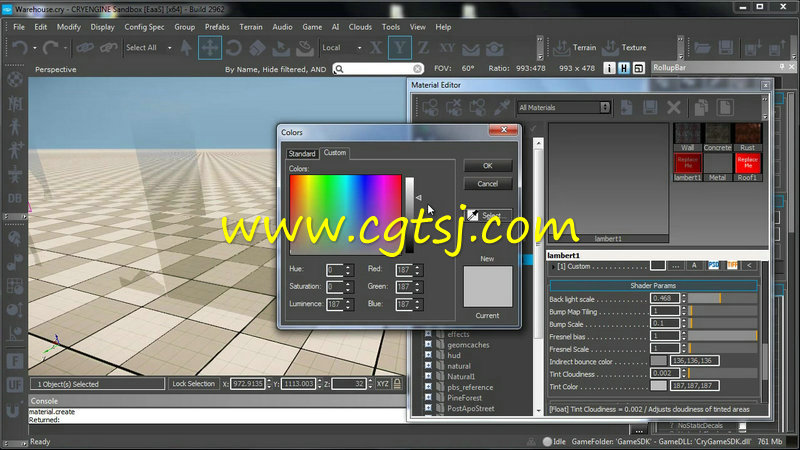Screen dimensions: 800x450
Task: Click the Save disk toolbar icon
Action: 726,48
